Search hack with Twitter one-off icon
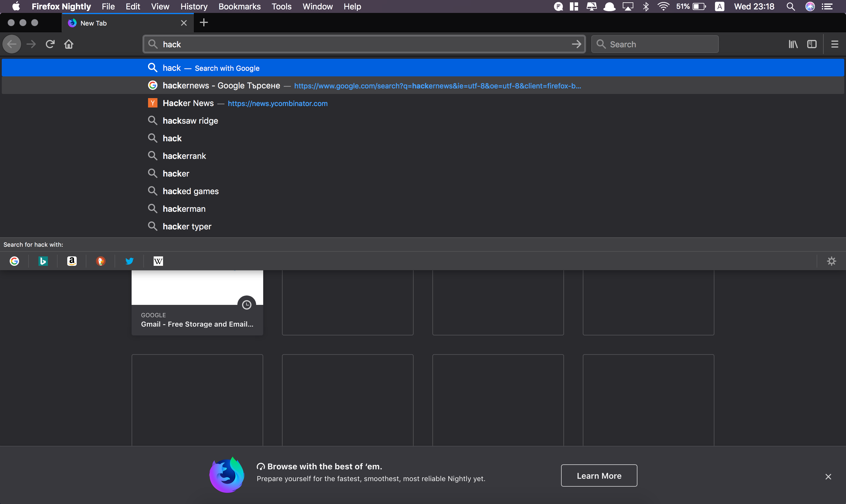 pyautogui.click(x=129, y=261)
